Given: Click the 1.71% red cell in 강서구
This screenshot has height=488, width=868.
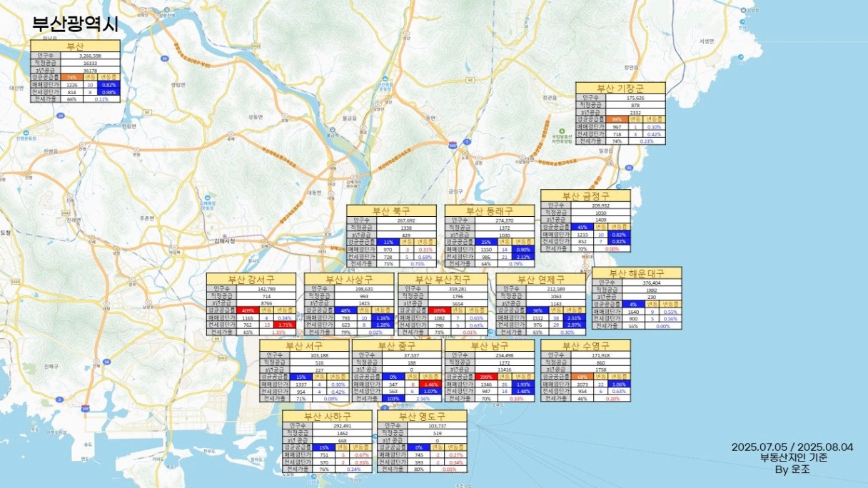Looking at the screenshot, I should (285, 325).
